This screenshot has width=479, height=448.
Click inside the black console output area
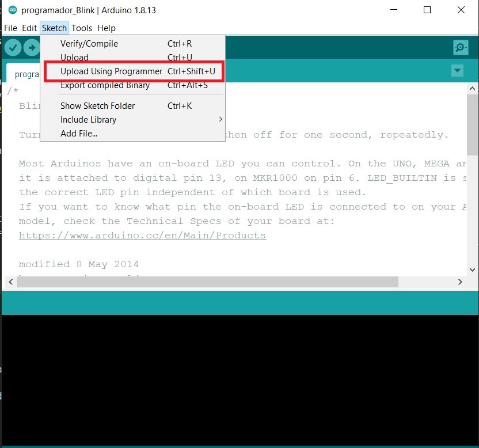pos(240,380)
